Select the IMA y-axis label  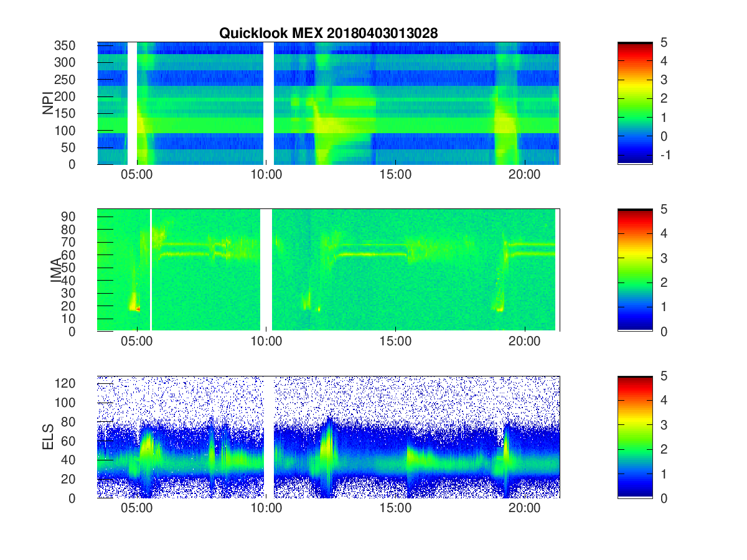pos(57,270)
